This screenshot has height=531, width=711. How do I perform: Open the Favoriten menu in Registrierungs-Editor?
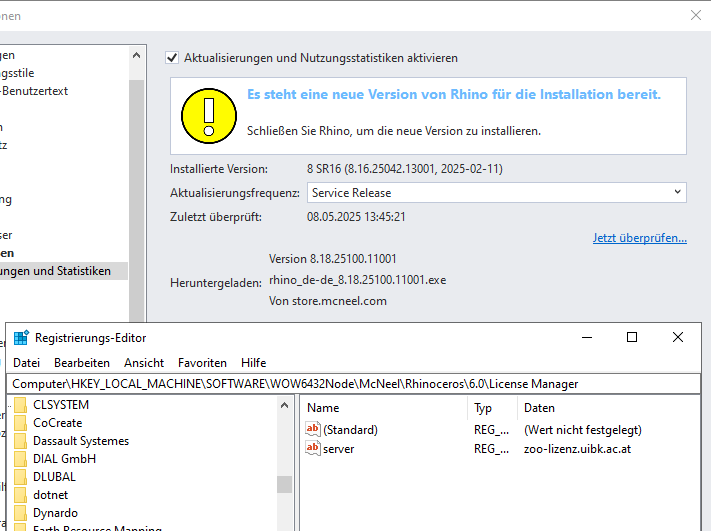(x=202, y=363)
